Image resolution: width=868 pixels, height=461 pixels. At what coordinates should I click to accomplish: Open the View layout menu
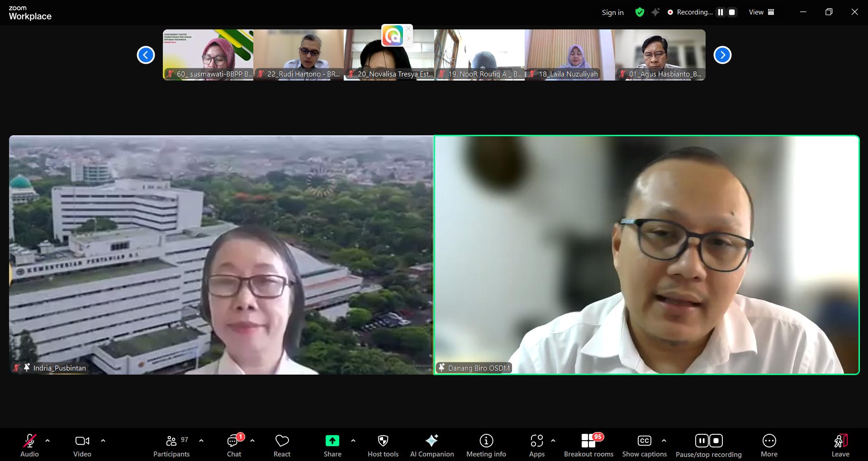click(x=761, y=12)
